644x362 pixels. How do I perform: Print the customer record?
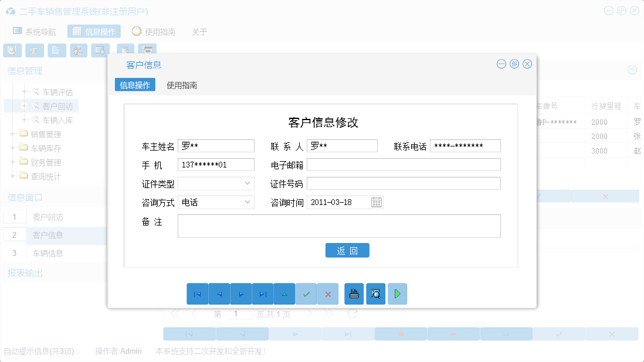(x=354, y=293)
